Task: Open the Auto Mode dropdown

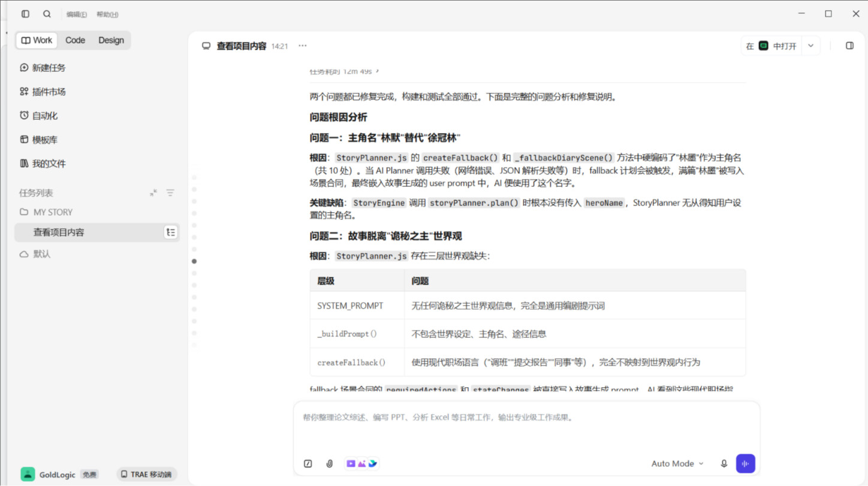Action: coord(677,464)
